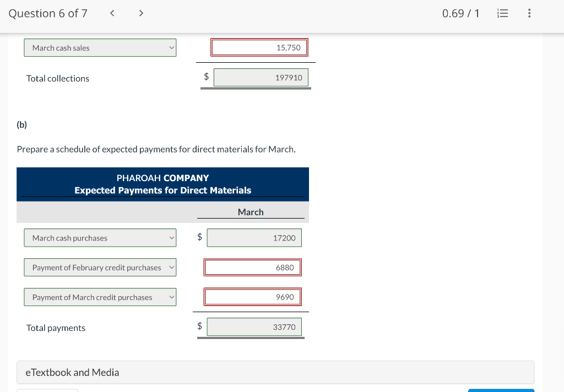The width and height of the screenshot is (564, 392).
Task: Open Payment of March credit purchases dropdown
Action: (100, 297)
